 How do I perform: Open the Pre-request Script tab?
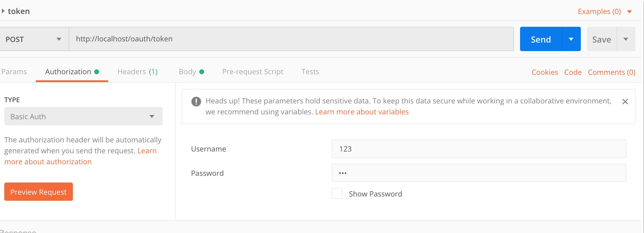(252, 72)
